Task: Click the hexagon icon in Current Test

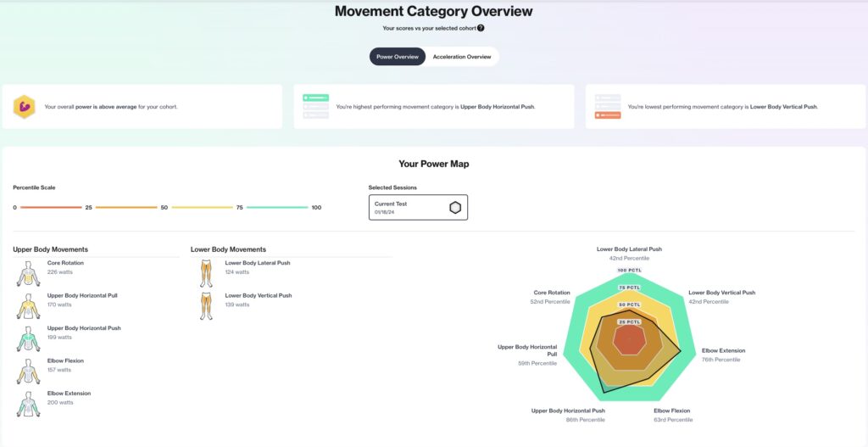Action: tap(455, 208)
